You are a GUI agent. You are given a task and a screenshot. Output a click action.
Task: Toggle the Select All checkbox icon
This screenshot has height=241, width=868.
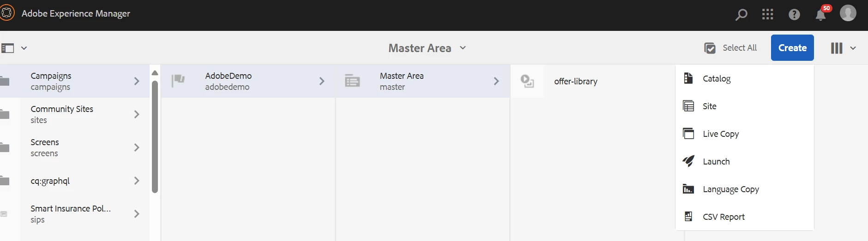[x=710, y=48]
